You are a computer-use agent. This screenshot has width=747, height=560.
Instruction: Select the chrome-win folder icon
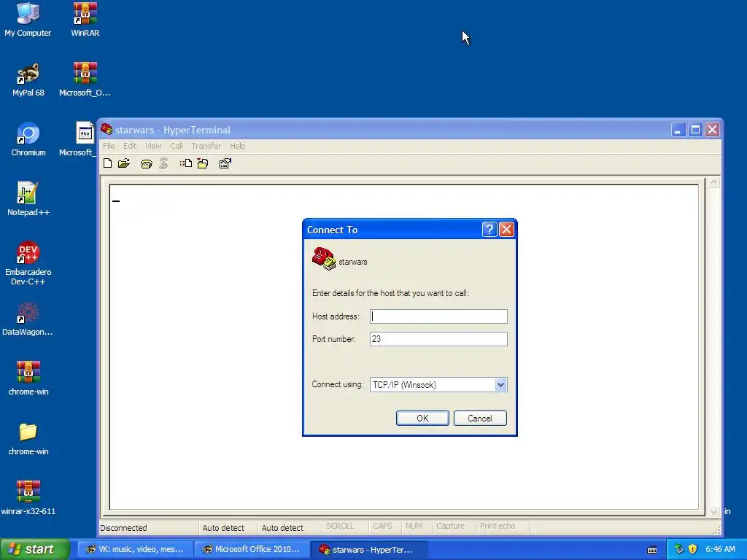coord(28,438)
